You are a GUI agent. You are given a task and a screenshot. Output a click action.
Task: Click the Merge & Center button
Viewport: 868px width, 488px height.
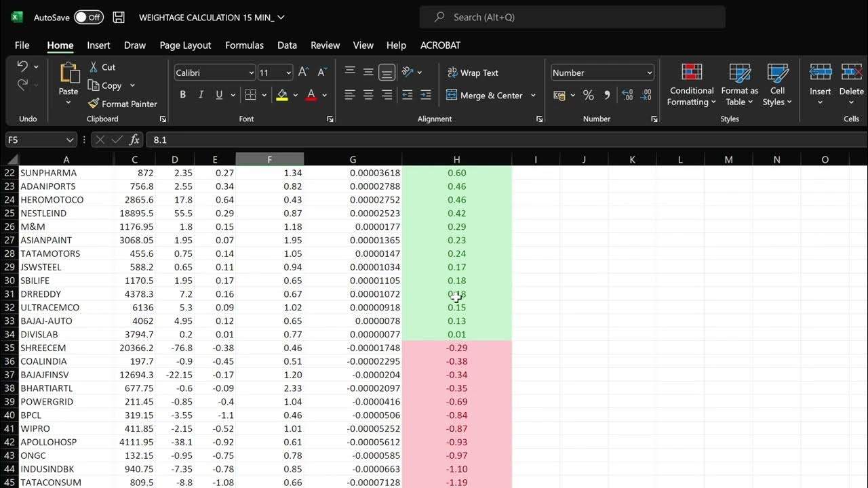pos(485,96)
